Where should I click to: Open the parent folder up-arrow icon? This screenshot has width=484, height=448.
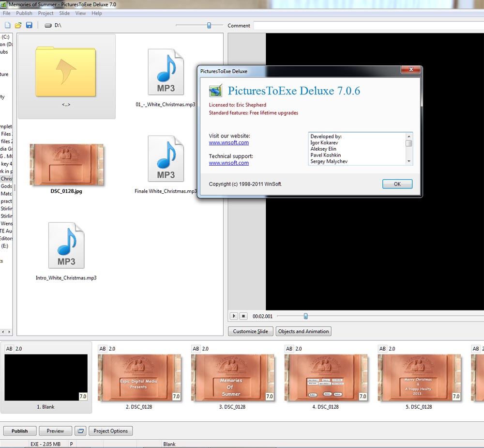point(66,72)
